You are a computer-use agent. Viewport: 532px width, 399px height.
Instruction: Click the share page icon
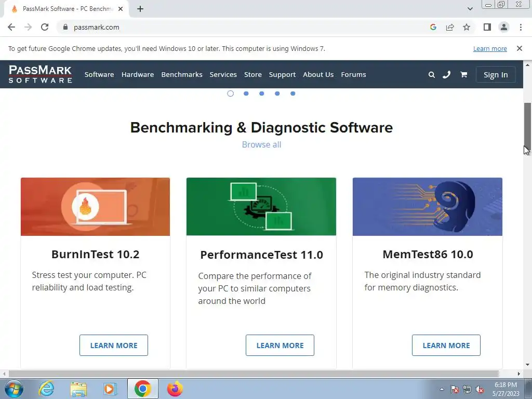coord(450,27)
